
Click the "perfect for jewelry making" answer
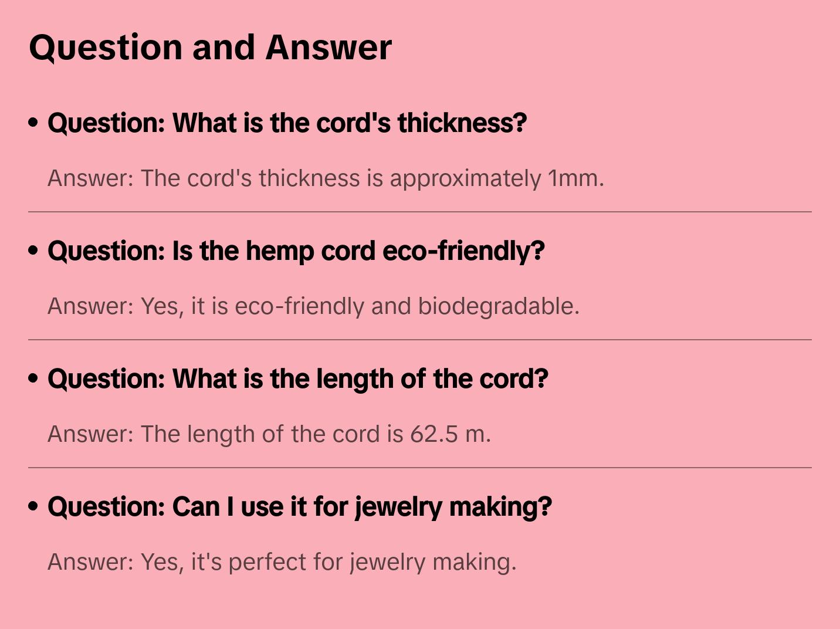pos(282,562)
